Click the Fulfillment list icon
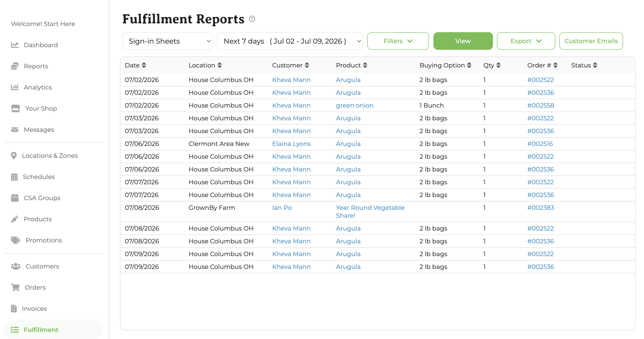 pyautogui.click(x=15, y=330)
